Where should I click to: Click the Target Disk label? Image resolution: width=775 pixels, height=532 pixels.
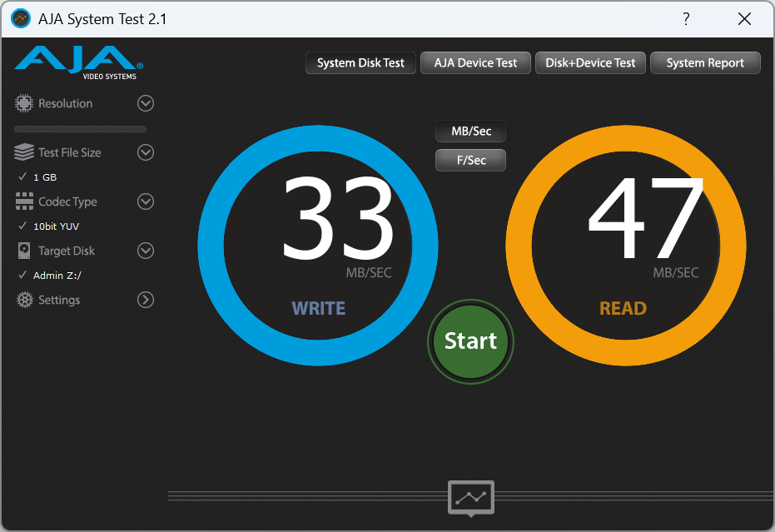pos(67,251)
